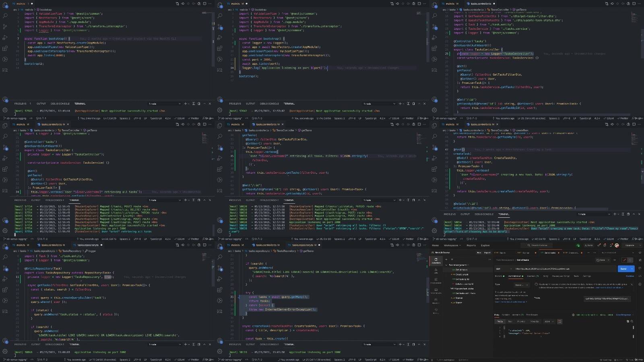Open APIs in Postman's sidebar

click(x=436, y=270)
